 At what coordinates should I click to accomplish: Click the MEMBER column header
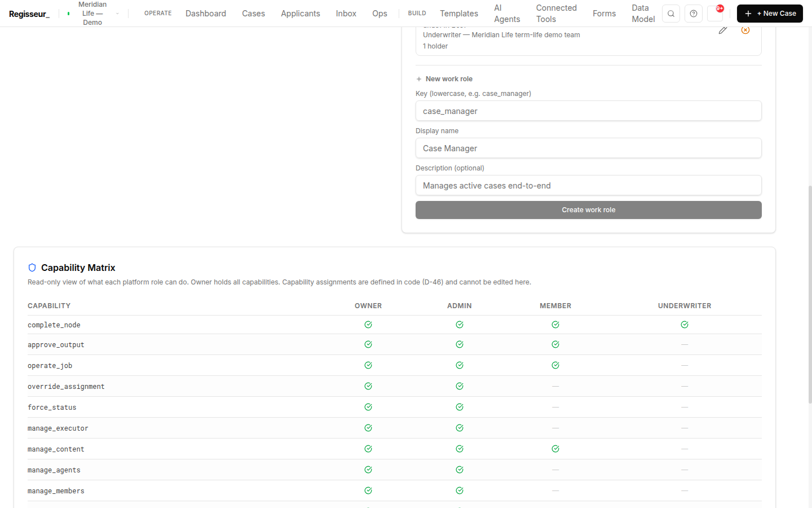click(555, 306)
